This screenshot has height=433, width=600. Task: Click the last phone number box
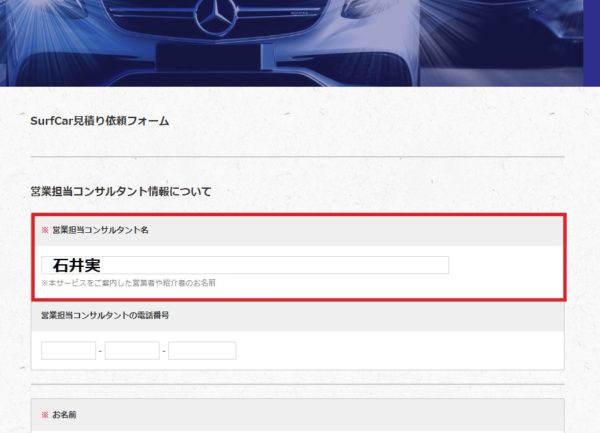tap(202, 350)
